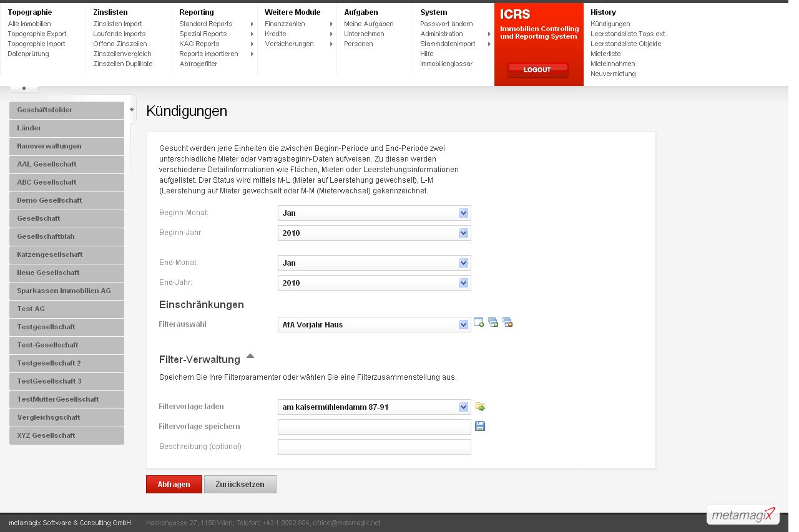This screenshot has width=799, height=532.
Task: Click the load filter template folder icon
Action: point(480,407)
